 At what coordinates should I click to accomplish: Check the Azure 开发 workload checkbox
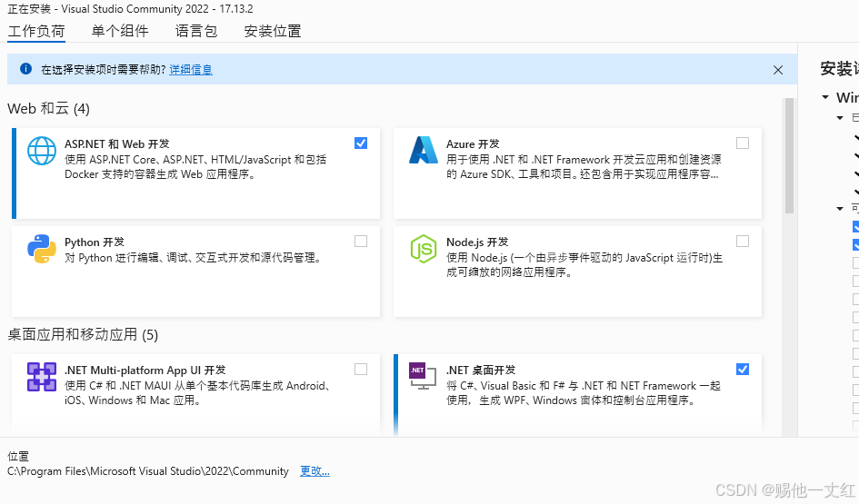pyautogui.click(x=743, y=143)
